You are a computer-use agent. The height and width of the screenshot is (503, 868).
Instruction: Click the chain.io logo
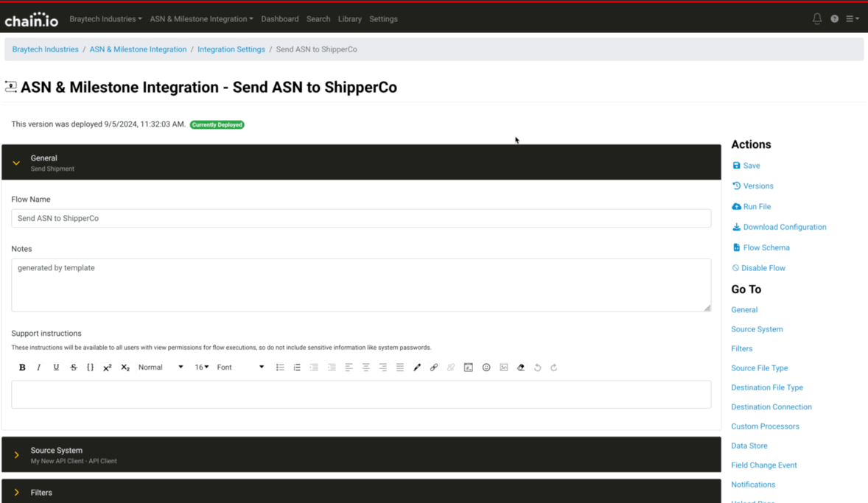coord(32,19)
